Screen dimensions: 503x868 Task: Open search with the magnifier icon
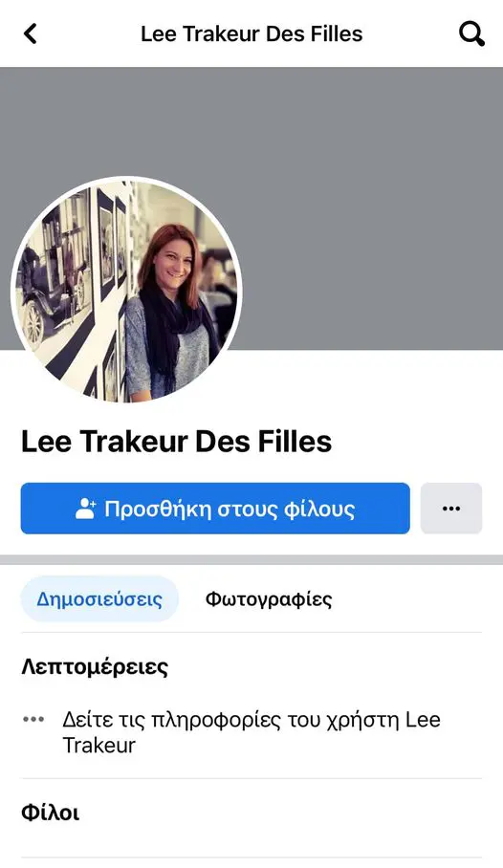click(x=472, y=33)
